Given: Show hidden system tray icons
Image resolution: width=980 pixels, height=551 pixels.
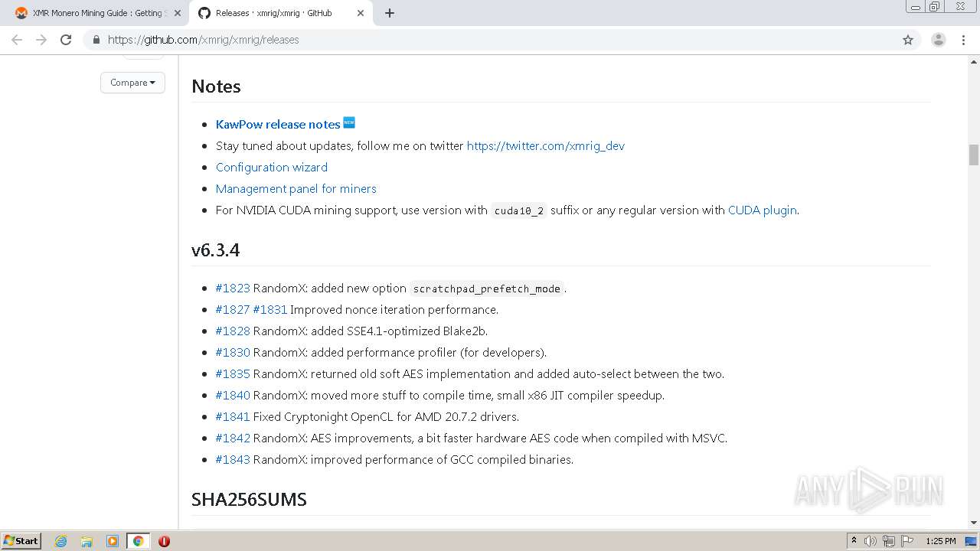Looking at the screenshot, I should pyautogui.click(x=854, y=541).
